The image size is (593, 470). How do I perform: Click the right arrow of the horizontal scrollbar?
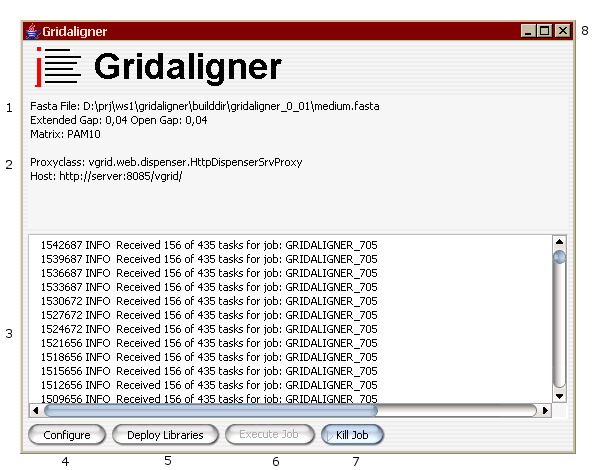545,410
